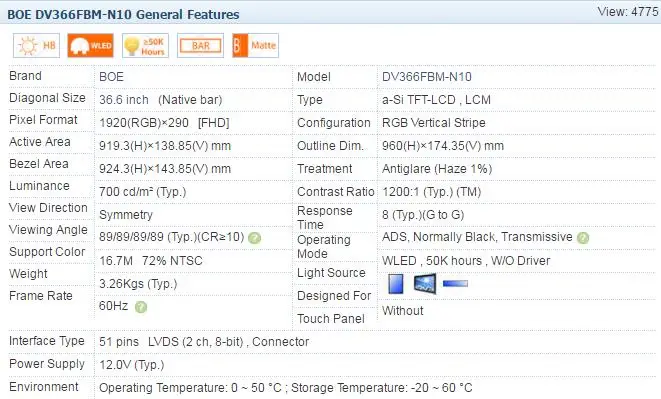The width and height of the screenshot is (661, 399).
Task: Click the Designed For row label
Action: pyautogui.click(x=334, y=296)
